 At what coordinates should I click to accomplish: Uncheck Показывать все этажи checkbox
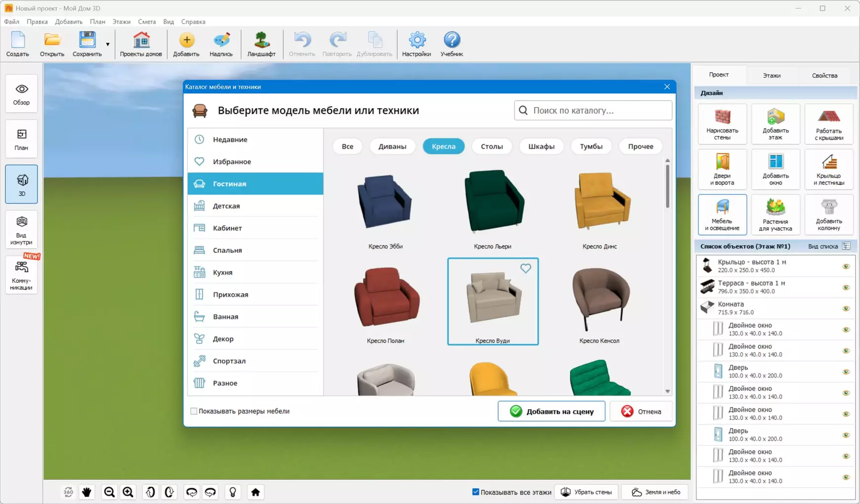(475, 492)
